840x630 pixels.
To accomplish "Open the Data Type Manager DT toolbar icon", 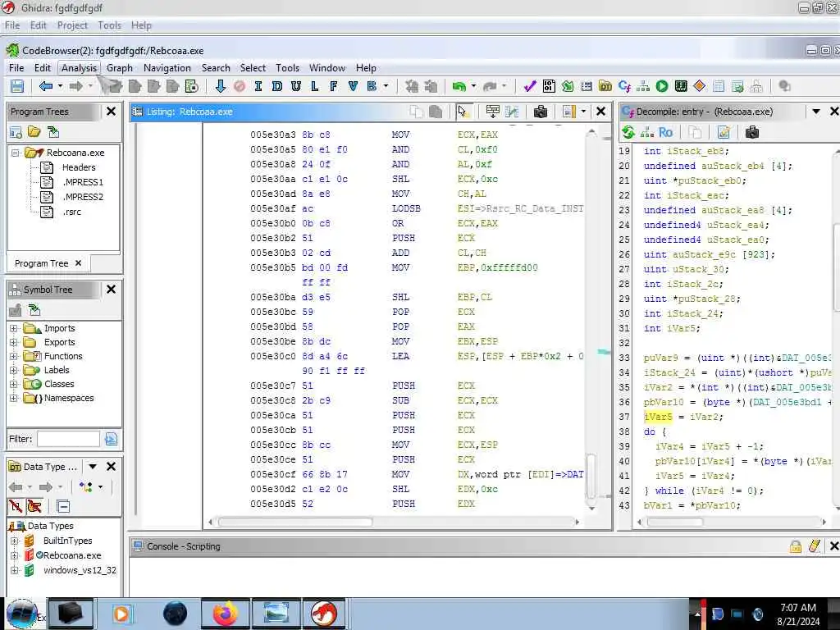I will tap(605, 86).
